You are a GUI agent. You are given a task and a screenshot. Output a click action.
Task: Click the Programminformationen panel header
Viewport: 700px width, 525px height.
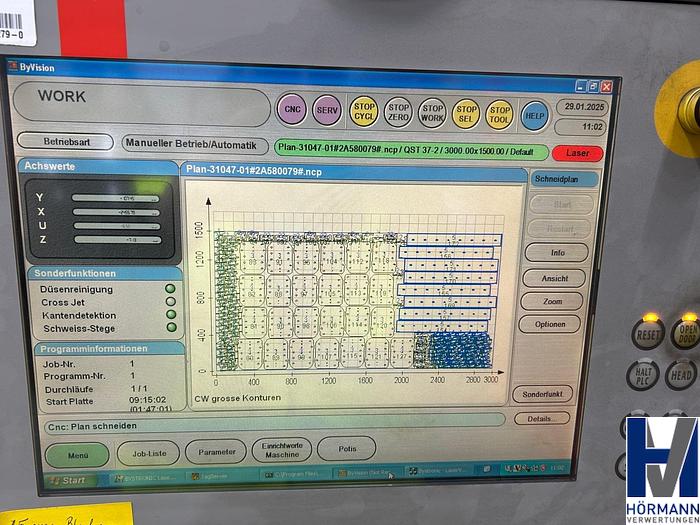(x=110, y=349)
